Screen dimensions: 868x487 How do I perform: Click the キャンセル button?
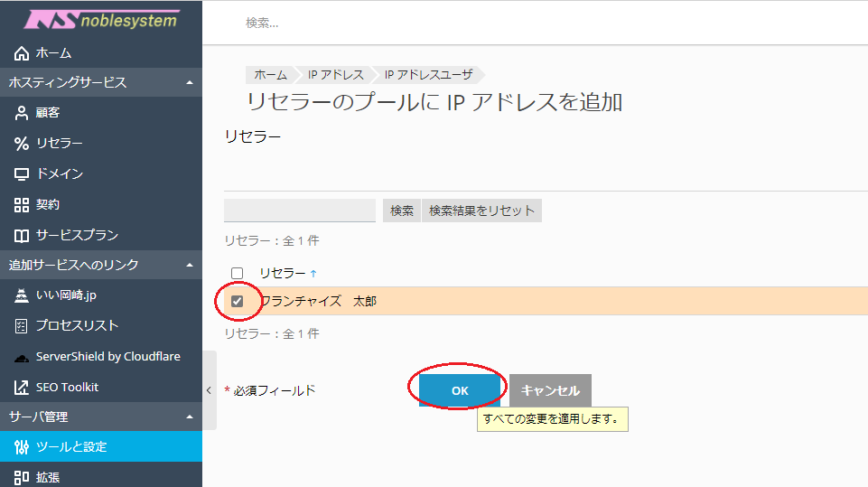pyautogui.click(x=550, y=390)
